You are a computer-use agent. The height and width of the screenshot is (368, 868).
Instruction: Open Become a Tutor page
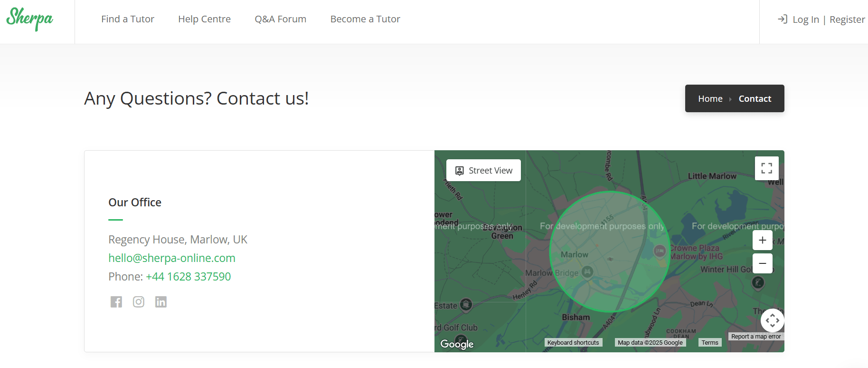[365, 19]
